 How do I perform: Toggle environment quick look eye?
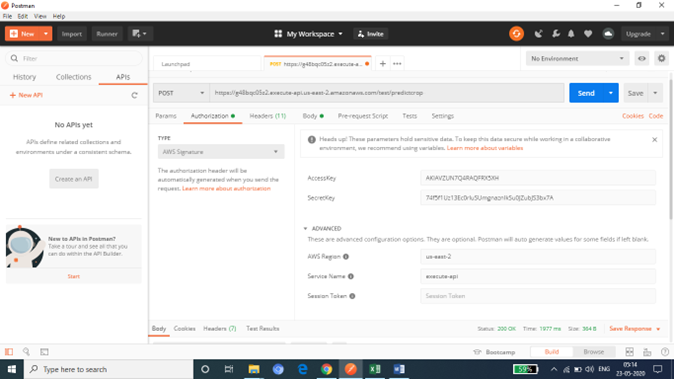pos(642,58)
